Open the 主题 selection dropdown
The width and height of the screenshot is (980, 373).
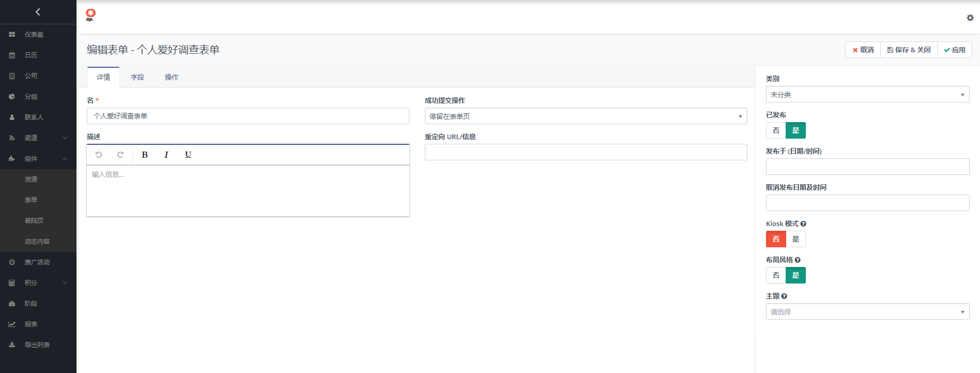point(867,312)
